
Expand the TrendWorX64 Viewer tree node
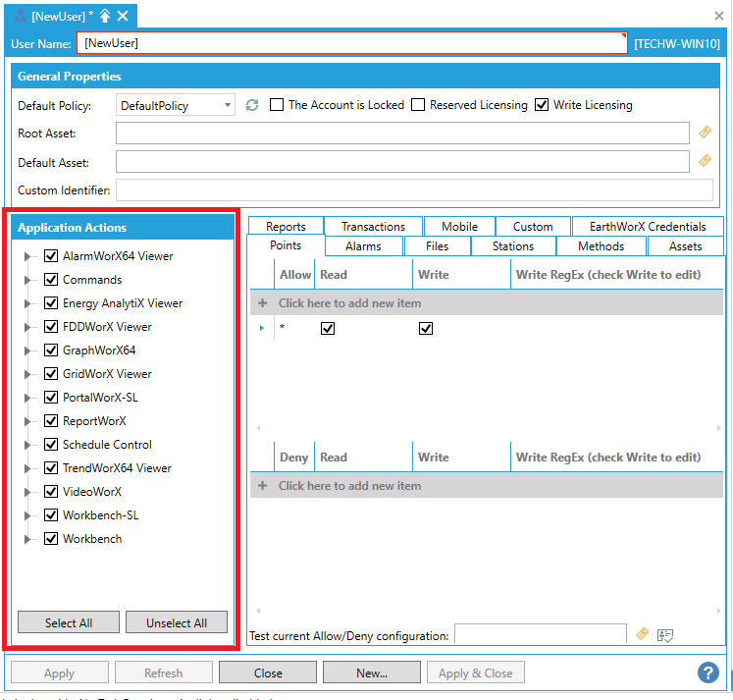(x=27, y=468)
